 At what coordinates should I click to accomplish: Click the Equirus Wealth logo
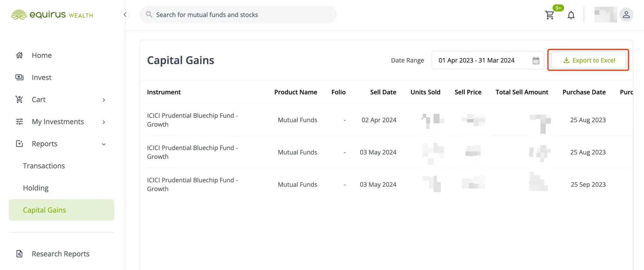[52, 15]
